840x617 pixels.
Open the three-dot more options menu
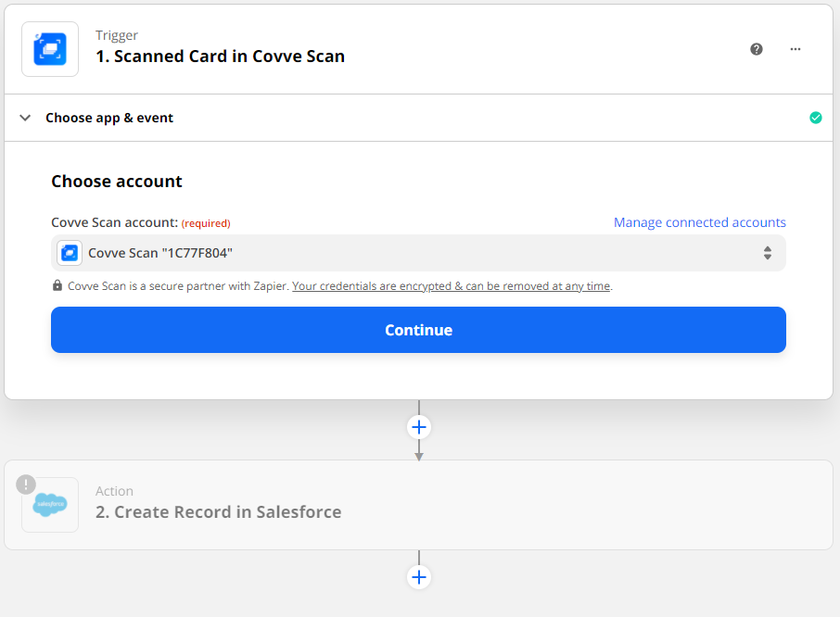coord(795,49)
